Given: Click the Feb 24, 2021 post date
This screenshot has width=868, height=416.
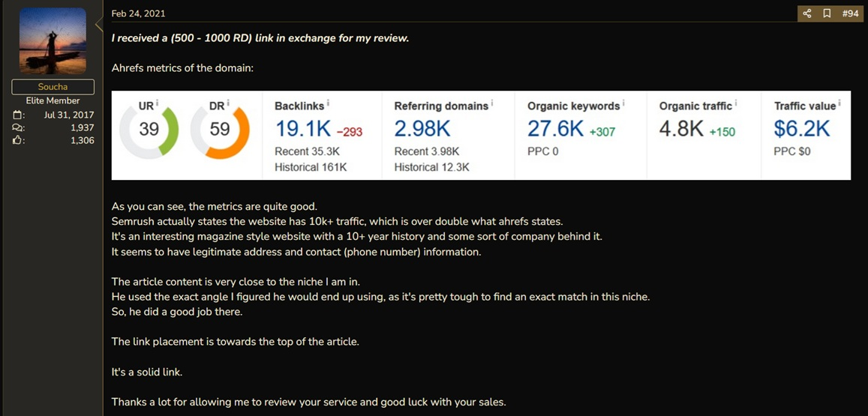Looking at the screenshot, I should [138, 13].
